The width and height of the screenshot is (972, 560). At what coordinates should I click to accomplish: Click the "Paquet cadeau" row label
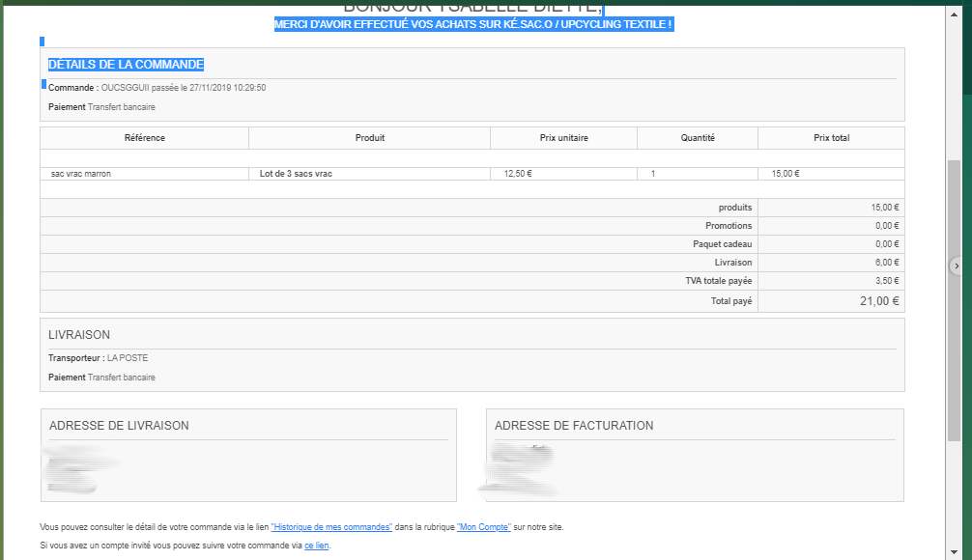tap(722, 244)
